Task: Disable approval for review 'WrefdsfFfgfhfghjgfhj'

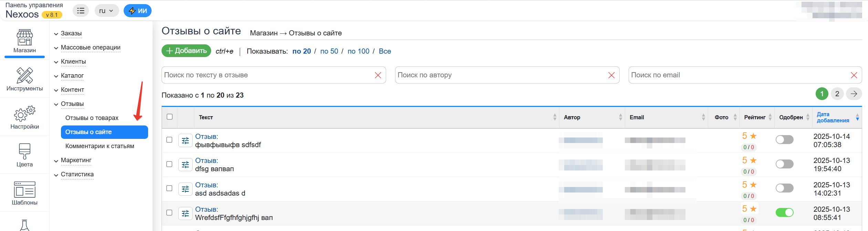Action: (x=784, y=212)
